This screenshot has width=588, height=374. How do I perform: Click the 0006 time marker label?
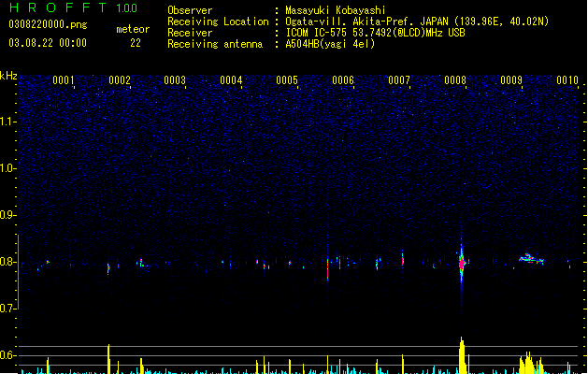tap(343, 80)
